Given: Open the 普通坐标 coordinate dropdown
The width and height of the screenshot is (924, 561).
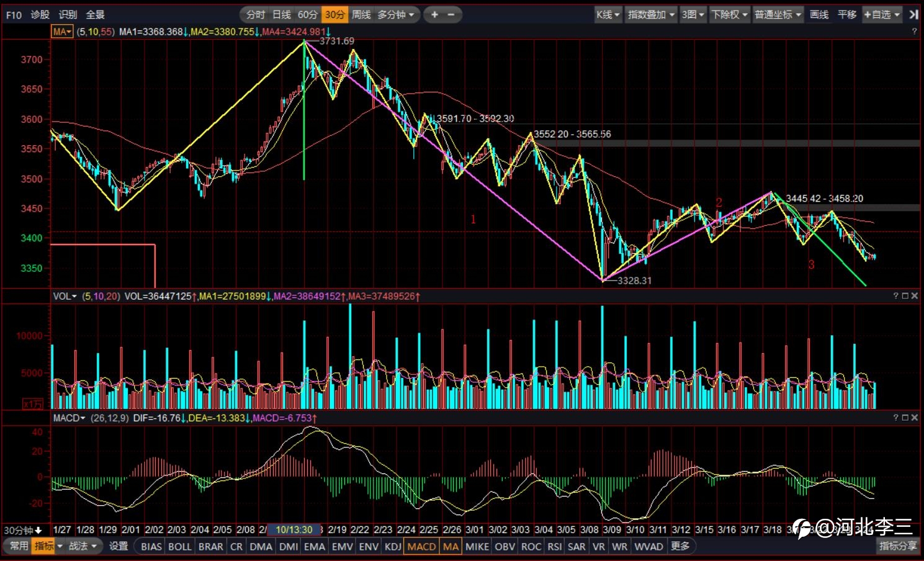Looking at the screenshot, I should pyautogui.click(x=778, y=14).
